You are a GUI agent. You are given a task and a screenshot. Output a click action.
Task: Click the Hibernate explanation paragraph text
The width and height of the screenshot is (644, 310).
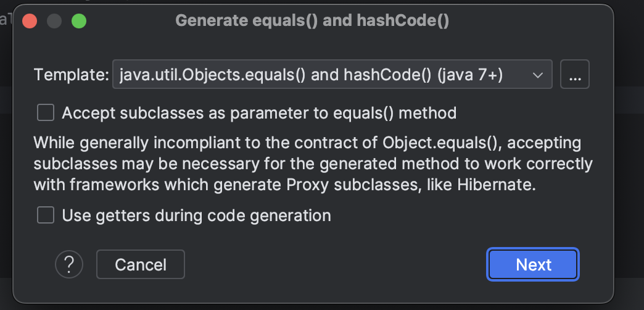(313, 164)
